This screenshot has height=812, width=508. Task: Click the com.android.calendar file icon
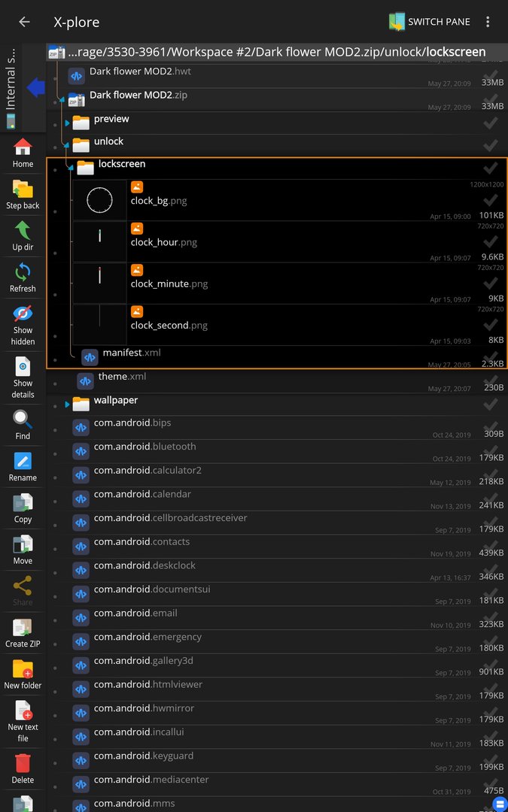tap(81, 499)
